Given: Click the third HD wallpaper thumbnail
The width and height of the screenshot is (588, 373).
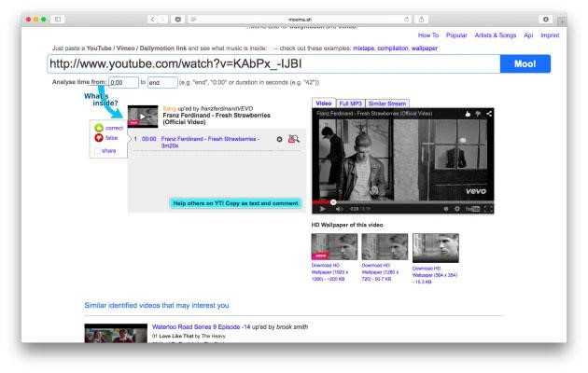Looking at the screenshot, I should click(436, 248).
